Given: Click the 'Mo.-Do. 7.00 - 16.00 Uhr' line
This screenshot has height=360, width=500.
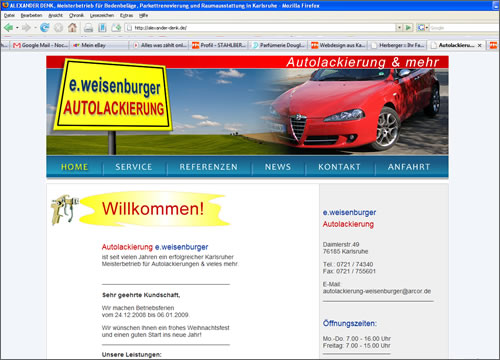Looking at the screenshot, I should (357, 339).
